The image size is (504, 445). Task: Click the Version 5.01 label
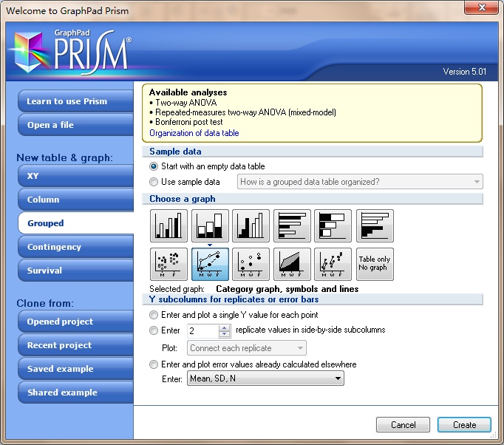tap(465, 72)
